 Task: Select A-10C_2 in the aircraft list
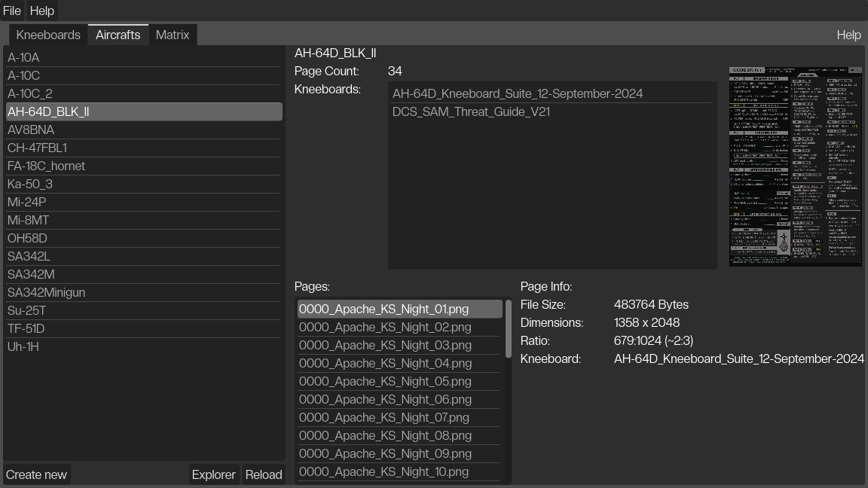point(30,93)
